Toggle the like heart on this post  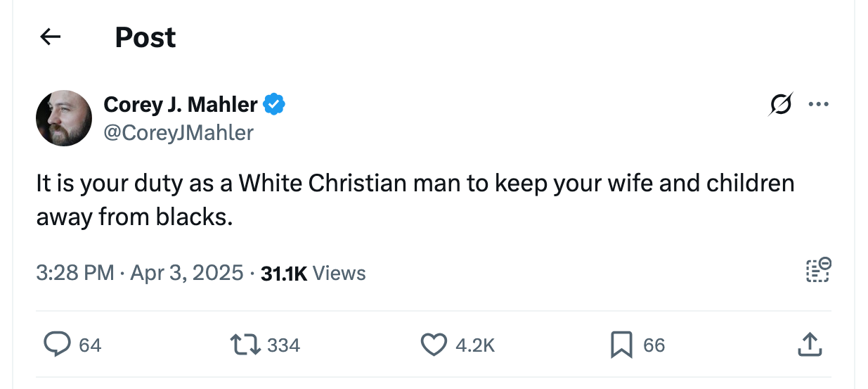click(x=434, y=345)
